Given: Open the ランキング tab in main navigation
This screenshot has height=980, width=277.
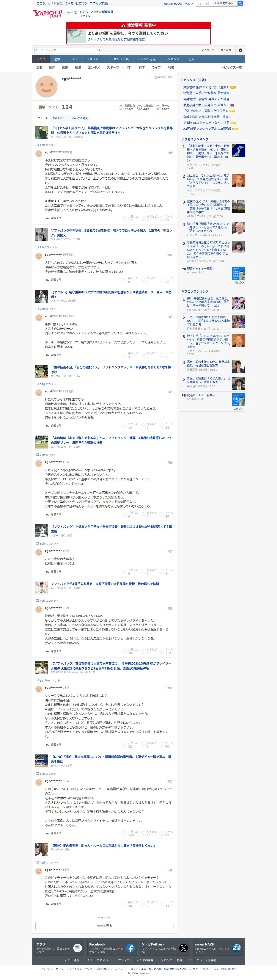Looking at the screenshot, I should pyautogui.click(x=172, y=59).
